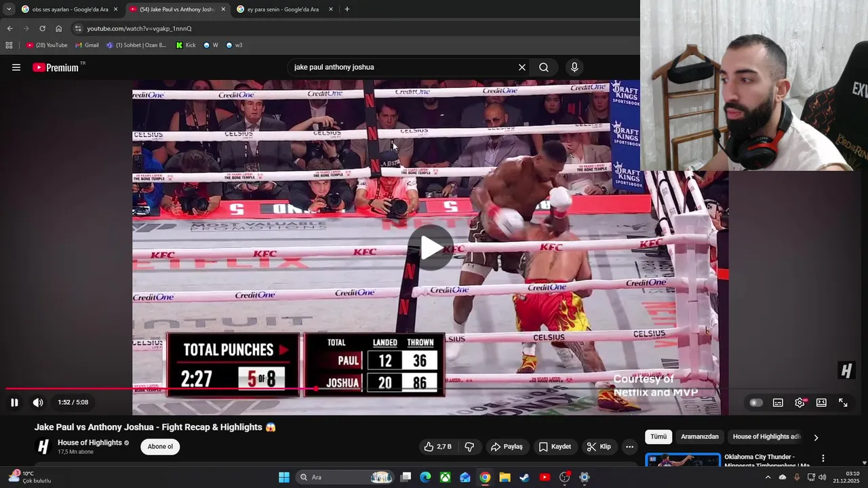The height and width of the screenshot is (488, 868).
Task: Start voice search with the microphone
Action: [574, 67]
